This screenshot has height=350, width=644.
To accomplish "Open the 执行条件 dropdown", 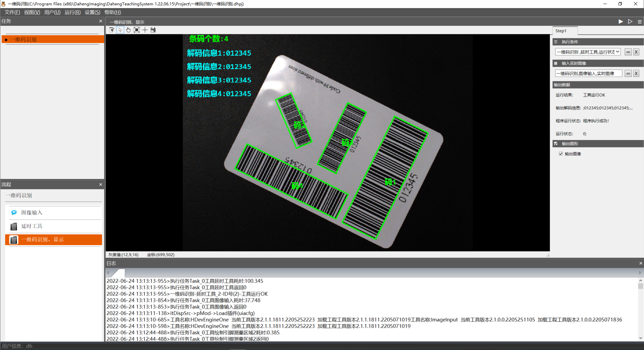I will point(588,52).
